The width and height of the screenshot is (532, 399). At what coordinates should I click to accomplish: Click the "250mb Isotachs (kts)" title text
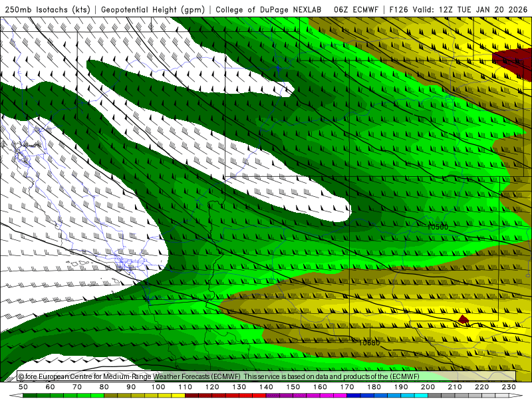47,9
